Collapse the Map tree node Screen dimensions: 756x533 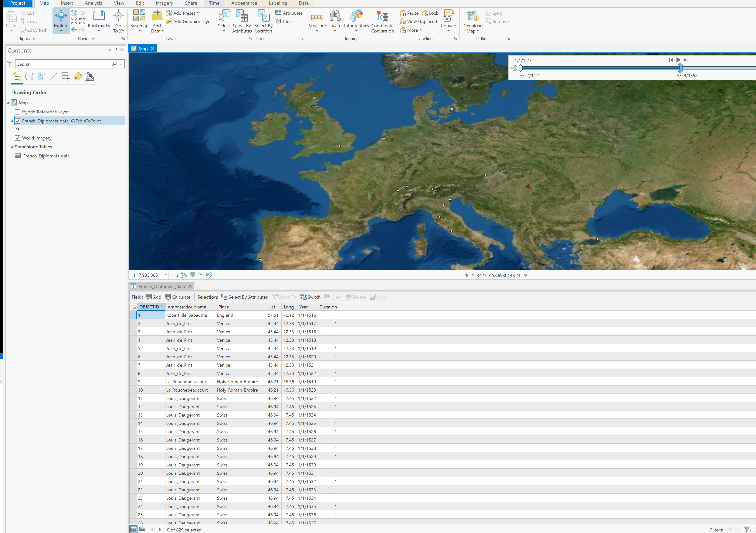pyautogui.click(x=8, y=103)
